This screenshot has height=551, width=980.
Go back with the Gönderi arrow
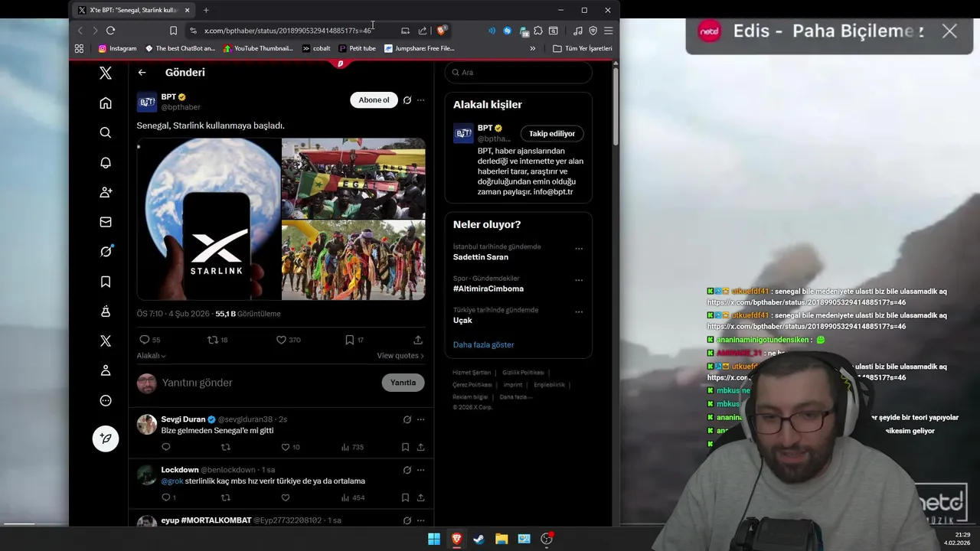pos(142,72)
